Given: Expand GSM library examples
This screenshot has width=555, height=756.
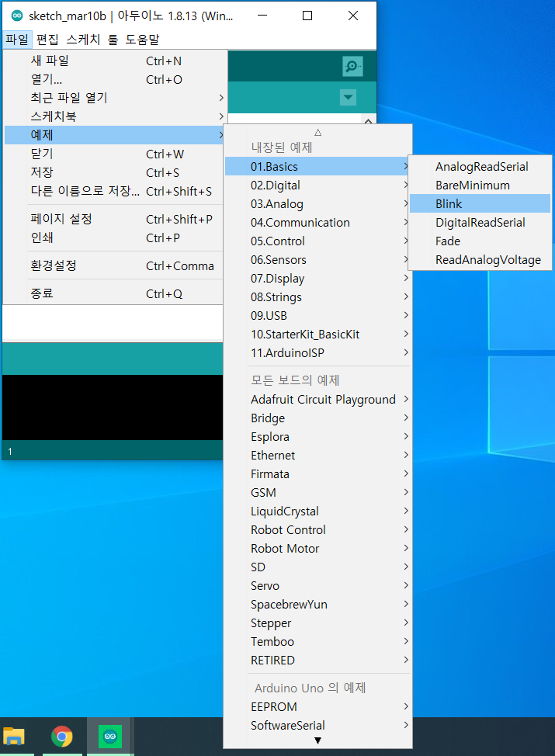Looking at the screenshot, I should [x=317, y=492].
